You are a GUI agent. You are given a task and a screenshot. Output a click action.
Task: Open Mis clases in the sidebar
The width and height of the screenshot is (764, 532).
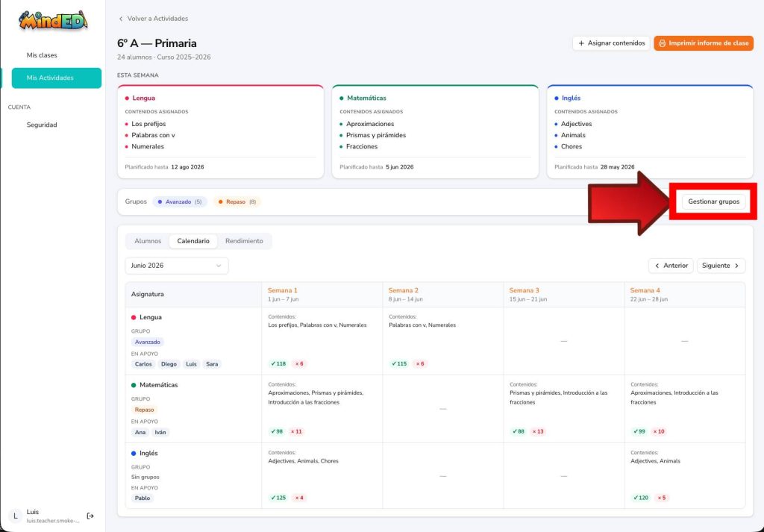click(42, 55)
